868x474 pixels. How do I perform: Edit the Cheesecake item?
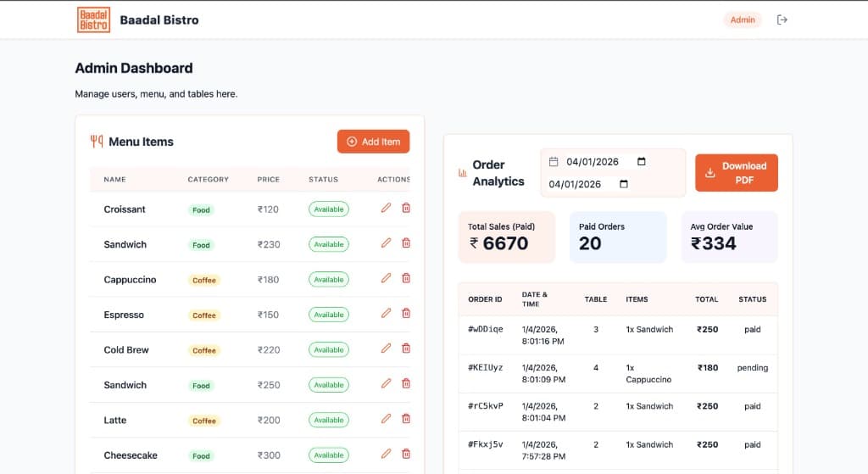pos(386,454)
